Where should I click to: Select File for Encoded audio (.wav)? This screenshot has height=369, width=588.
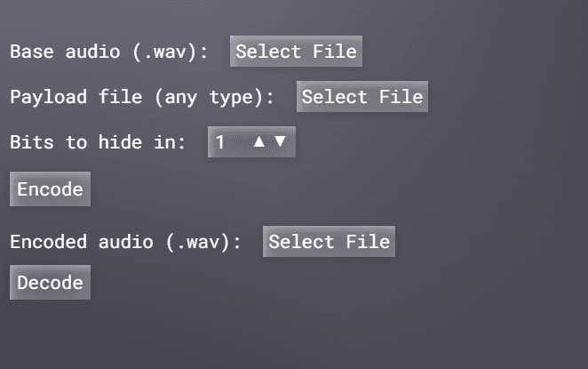329,242
